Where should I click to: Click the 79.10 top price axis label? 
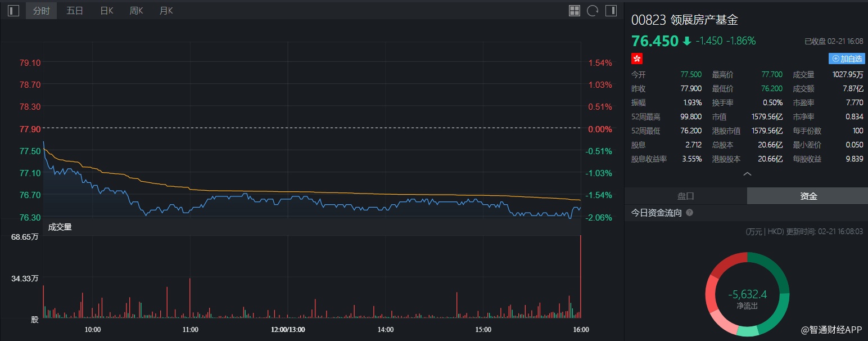pos(30,63)
